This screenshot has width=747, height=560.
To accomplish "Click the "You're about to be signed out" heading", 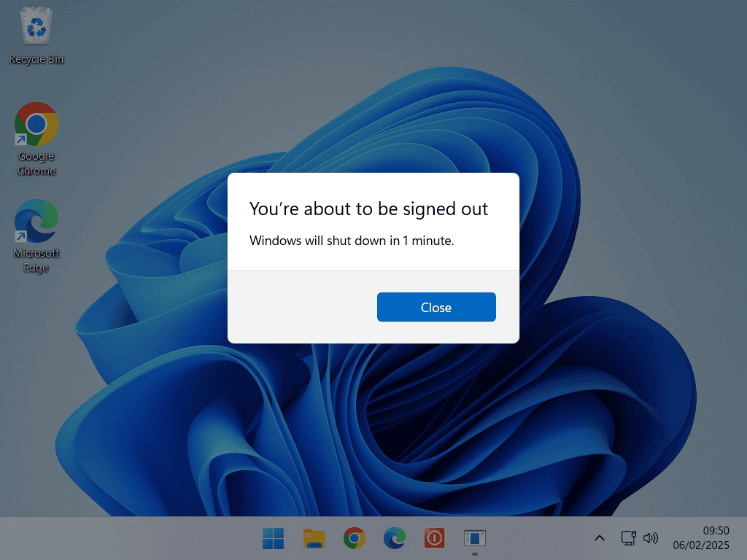I will (x=368, y=209).
